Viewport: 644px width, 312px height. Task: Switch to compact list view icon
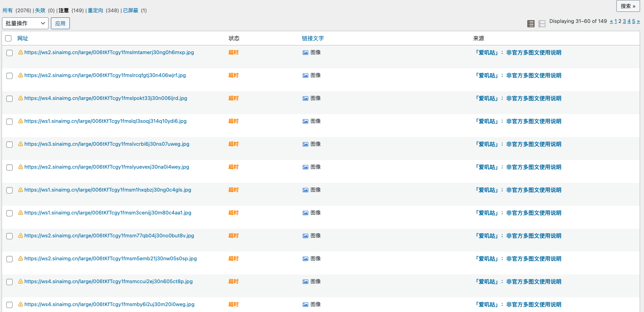point(531,24)
